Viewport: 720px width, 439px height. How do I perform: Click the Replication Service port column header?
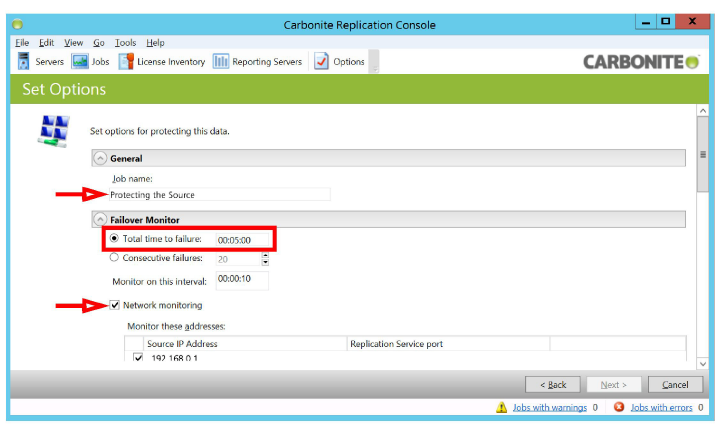(x=448, y=343)
